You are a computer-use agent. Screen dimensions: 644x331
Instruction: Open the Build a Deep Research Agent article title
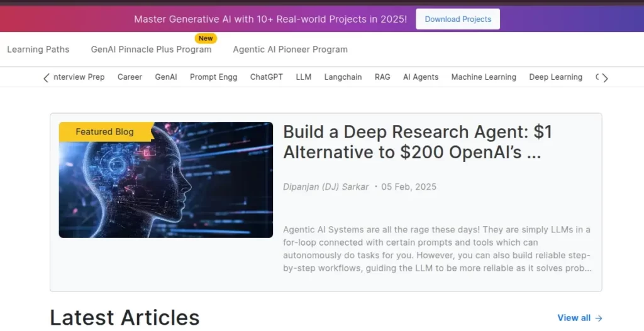pos(417,141)
